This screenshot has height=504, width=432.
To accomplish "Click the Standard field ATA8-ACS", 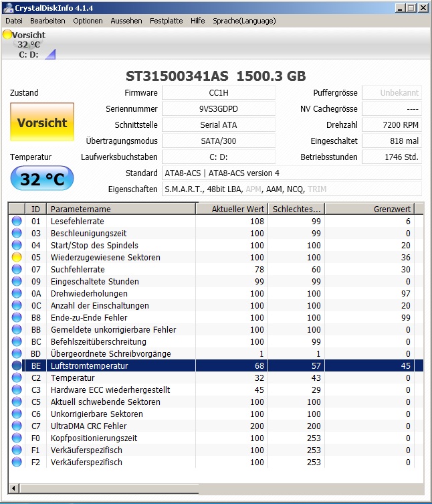I will [292, 173].
